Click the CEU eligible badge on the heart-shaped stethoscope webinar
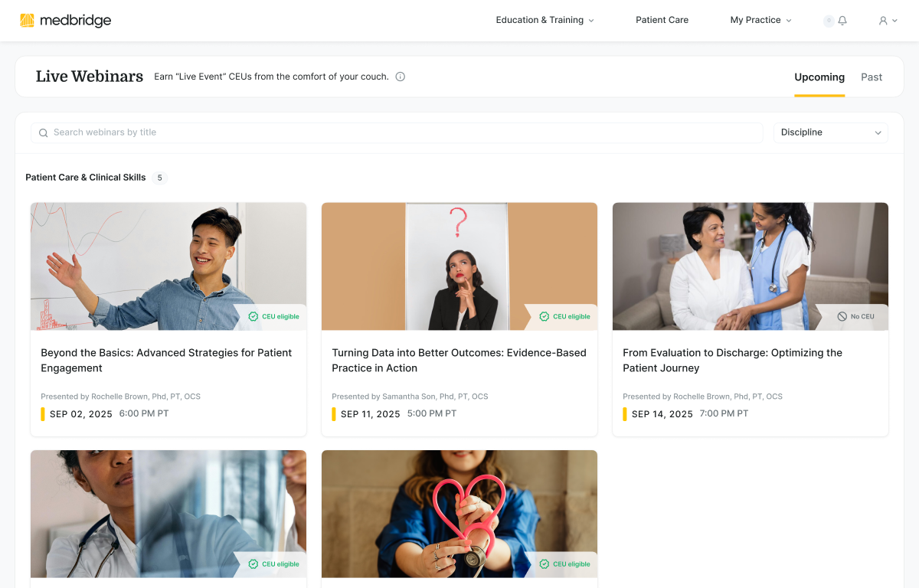The height and width of the screenshot is (588, 919). point(564,563)
